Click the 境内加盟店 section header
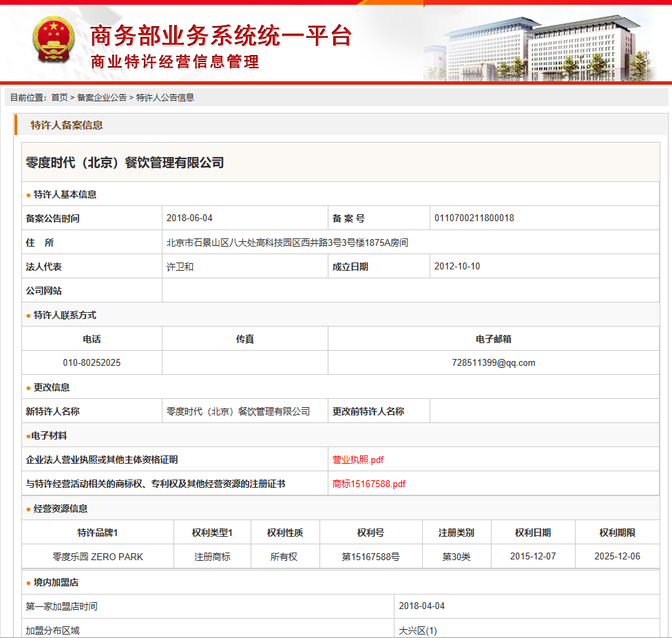672x638 pixels. click(56, 582)
